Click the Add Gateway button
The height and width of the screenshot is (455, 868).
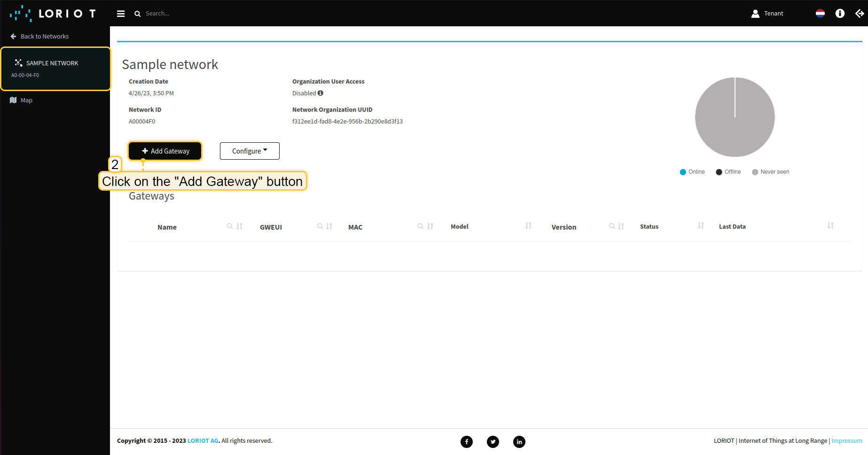point(165,151)
